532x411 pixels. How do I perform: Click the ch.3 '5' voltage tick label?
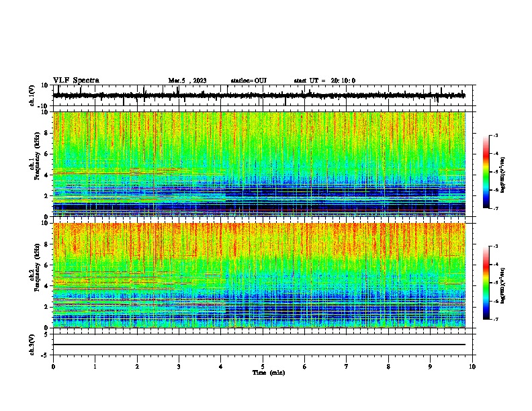(x=47, y=334)
